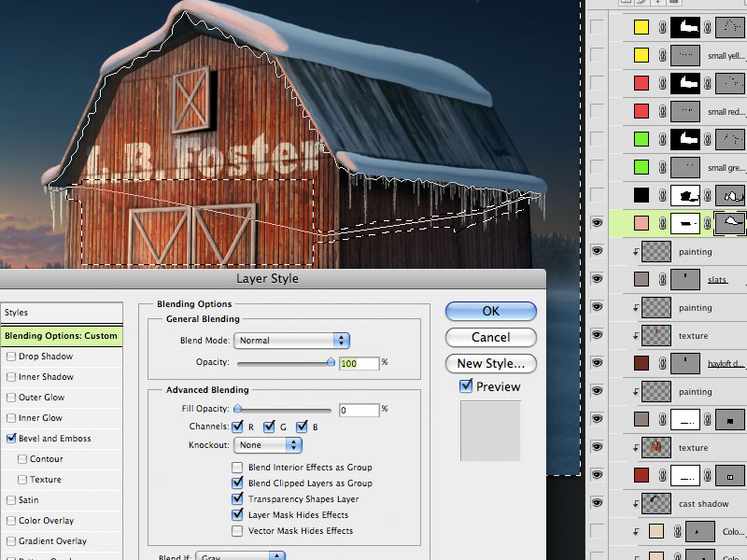747x560 pixels.
Task: Toggle the G channel checkbox
Action: pos(269,427)
